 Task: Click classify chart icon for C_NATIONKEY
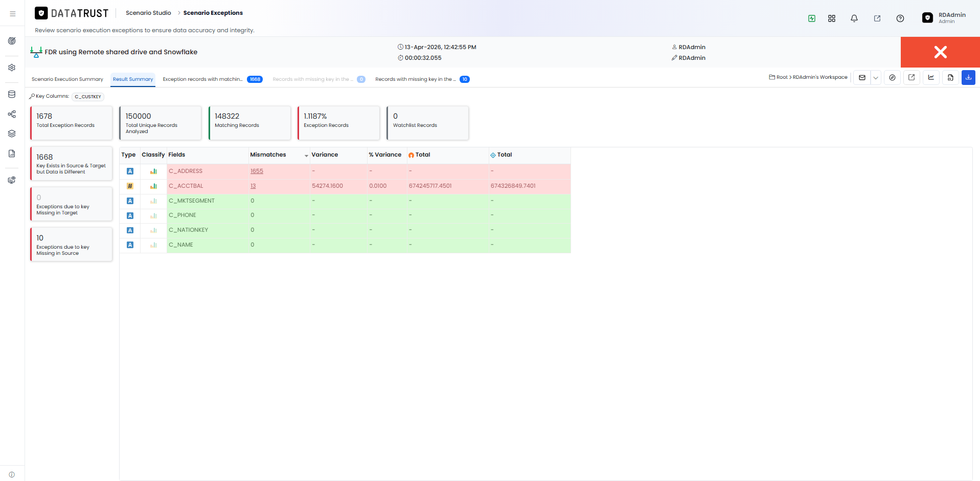coord(153,230)
